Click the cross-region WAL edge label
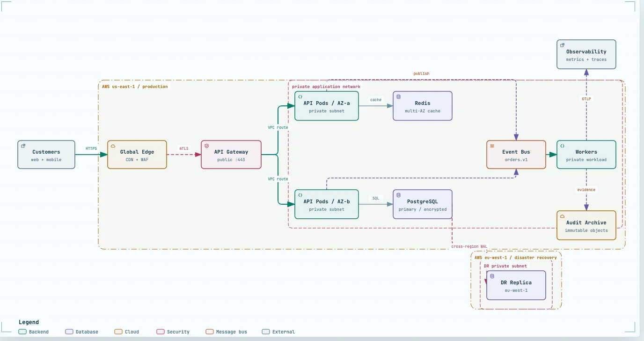 coord(469,246)
